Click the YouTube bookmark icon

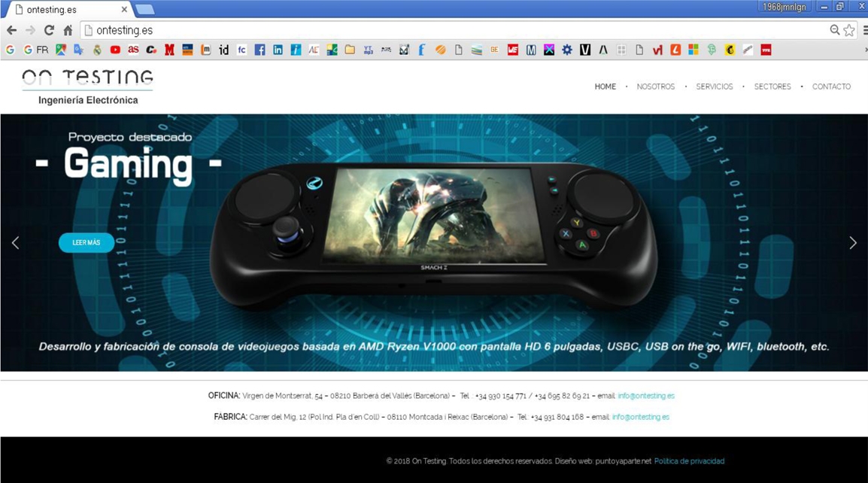[115, 50]
